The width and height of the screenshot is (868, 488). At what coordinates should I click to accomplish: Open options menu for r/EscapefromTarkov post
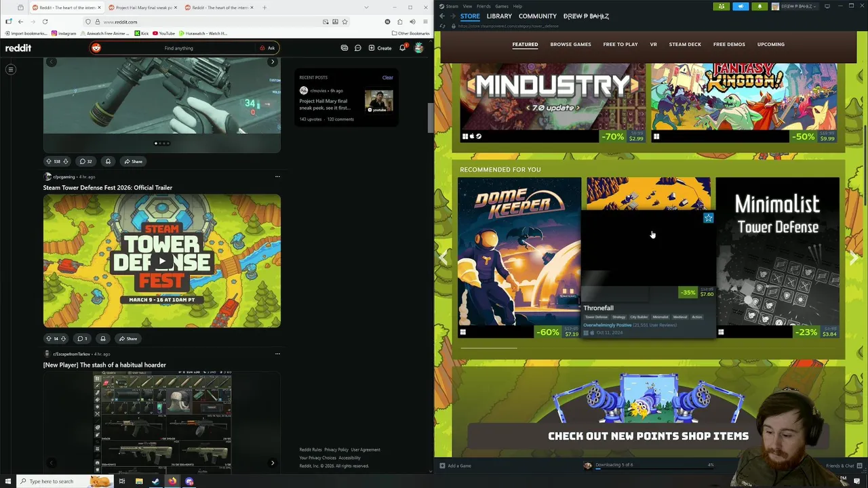[277, 354]
